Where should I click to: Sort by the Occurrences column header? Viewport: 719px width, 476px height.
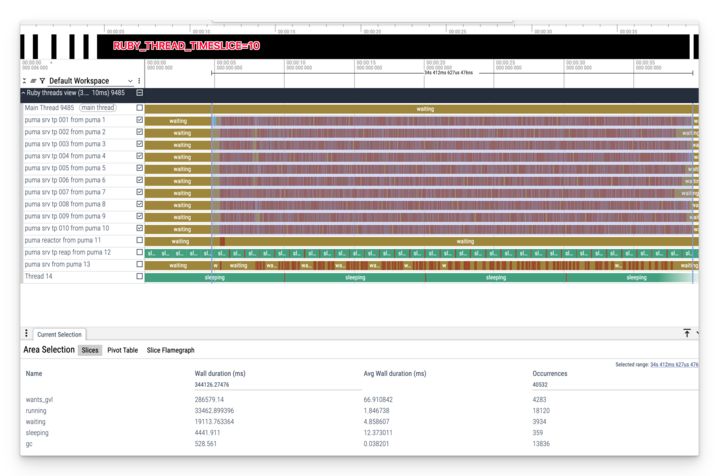550,373
